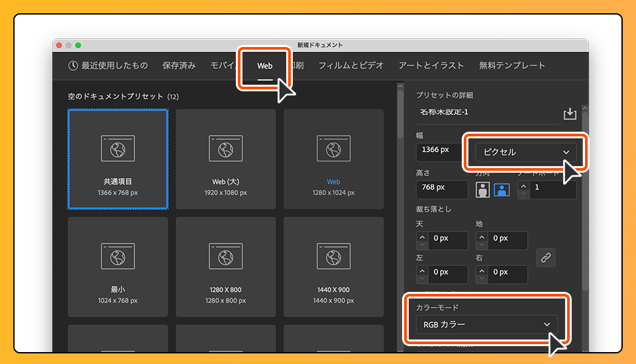Increase the artboard count stepper

pos(523,186)
